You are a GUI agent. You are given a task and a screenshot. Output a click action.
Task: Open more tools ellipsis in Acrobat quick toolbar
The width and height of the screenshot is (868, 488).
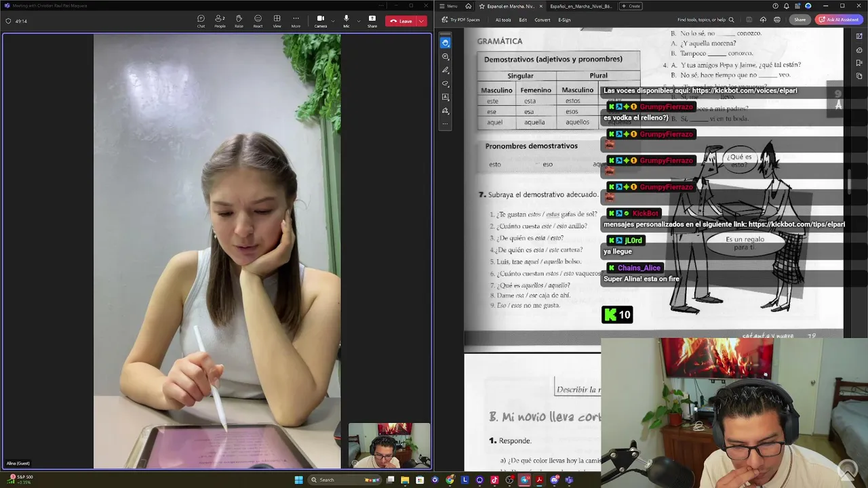pos(445,124)
